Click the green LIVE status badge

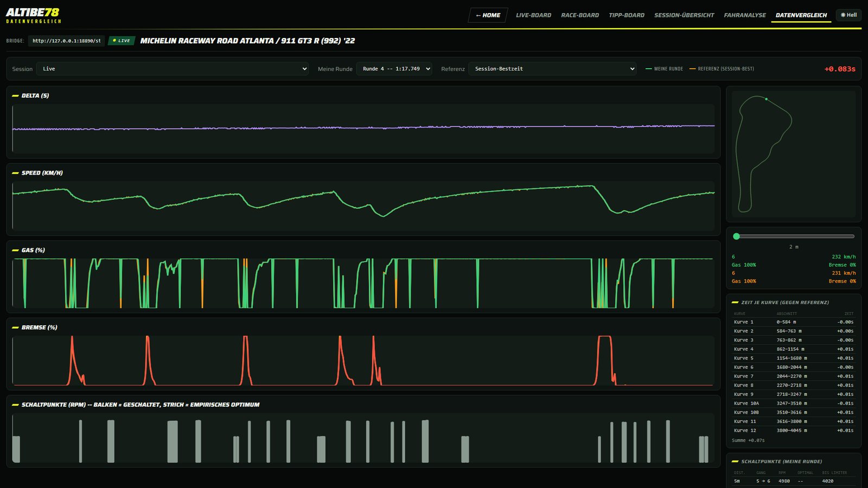click(122, 41)
